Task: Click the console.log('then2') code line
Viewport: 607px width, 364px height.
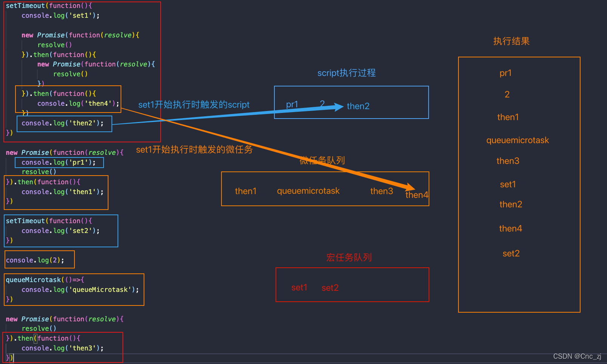Action: (62, 123)
